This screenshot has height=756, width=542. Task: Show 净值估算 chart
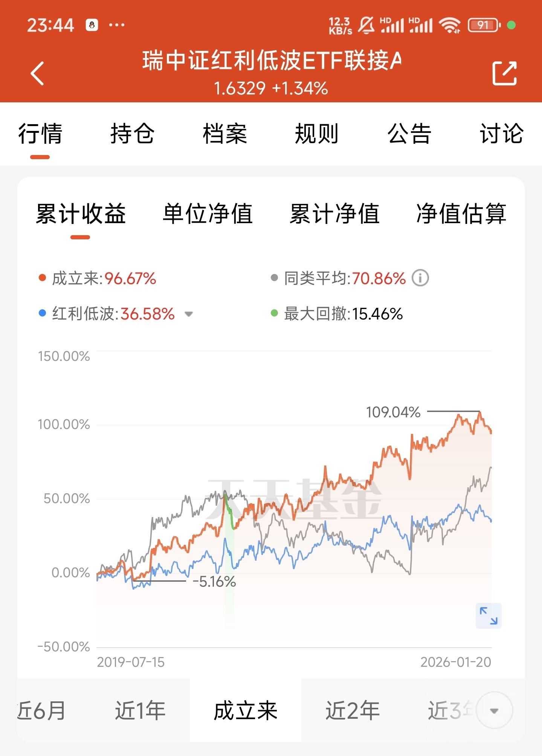(x=461, y=214)
